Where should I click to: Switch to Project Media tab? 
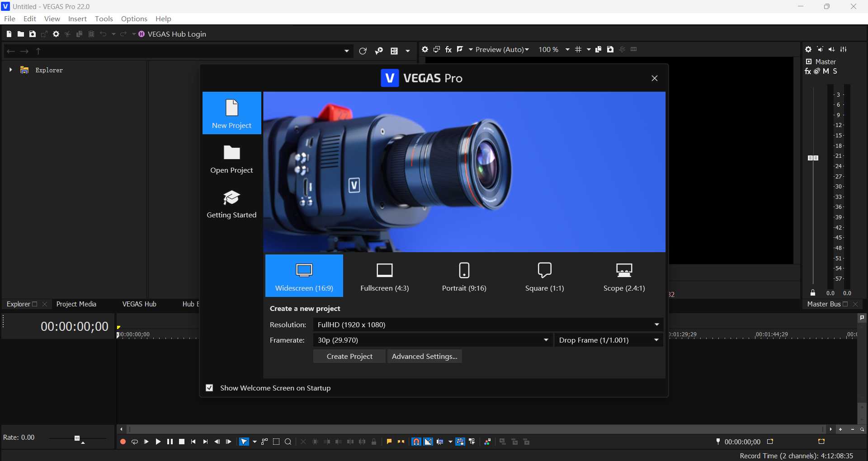[76, 304]
